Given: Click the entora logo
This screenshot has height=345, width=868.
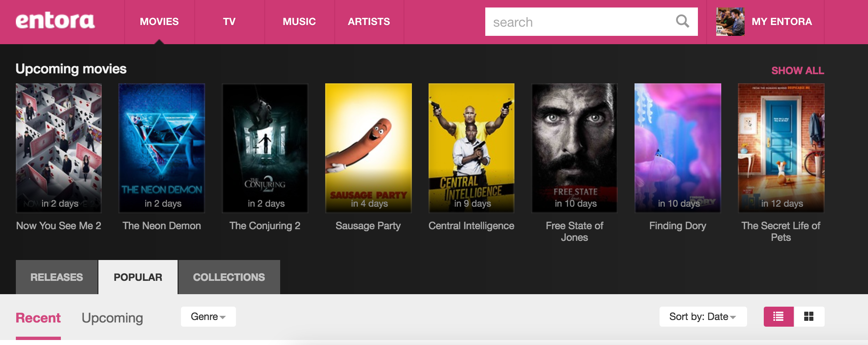Looking at the screenshot, I should 55,21.
